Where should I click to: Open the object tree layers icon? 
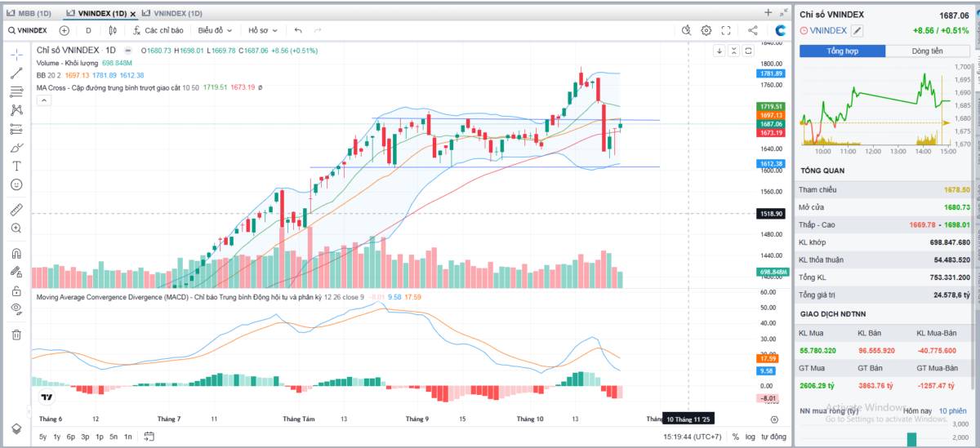(16, 428)
